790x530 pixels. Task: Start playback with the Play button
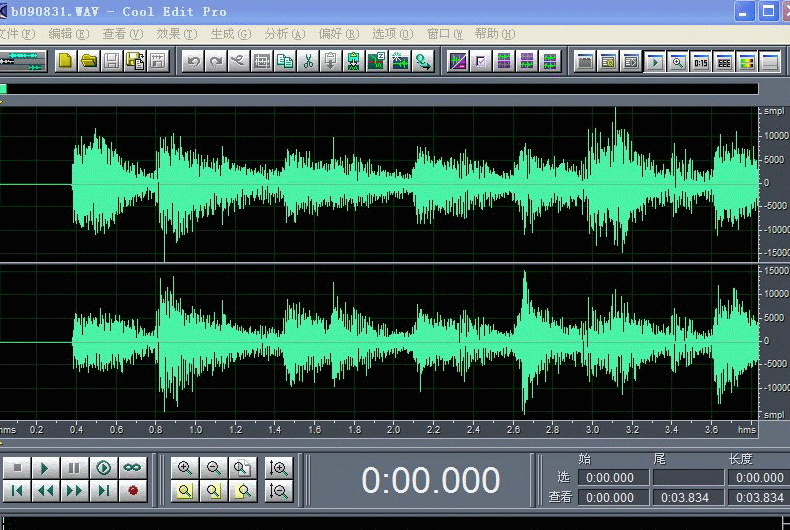coord(45,468)
